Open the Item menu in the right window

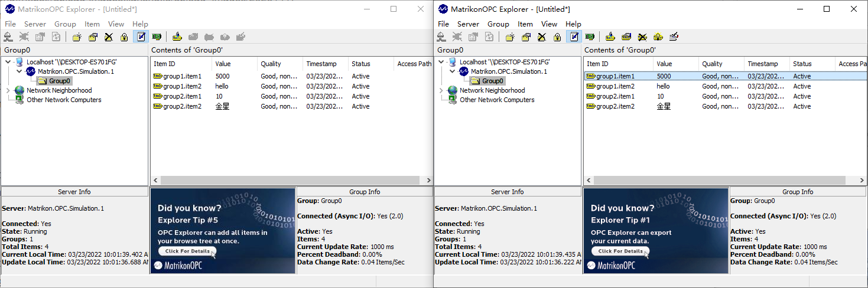(x=525, y=24)
